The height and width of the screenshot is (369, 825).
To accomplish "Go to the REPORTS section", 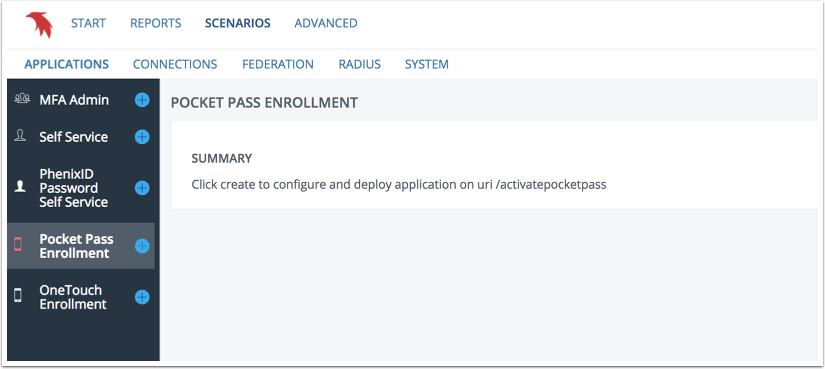I will pos(156,23).
